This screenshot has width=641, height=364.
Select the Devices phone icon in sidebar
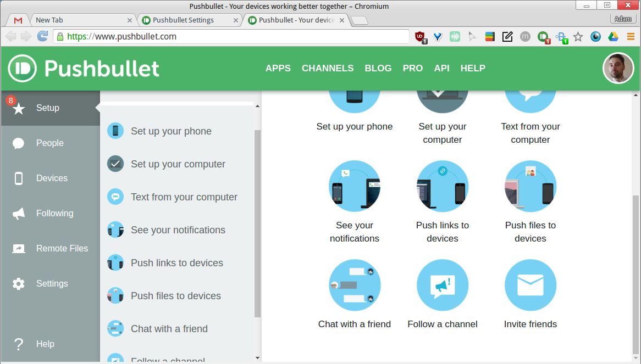[x=18, y=178]
